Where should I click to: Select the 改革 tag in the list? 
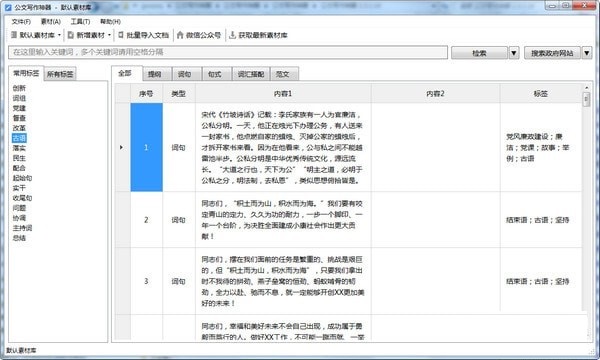[19, 128]
